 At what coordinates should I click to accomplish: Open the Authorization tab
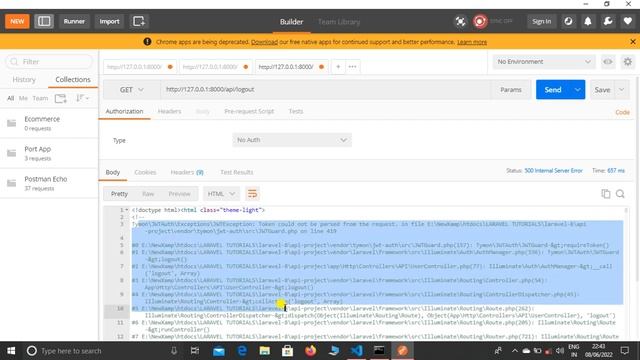124,111
